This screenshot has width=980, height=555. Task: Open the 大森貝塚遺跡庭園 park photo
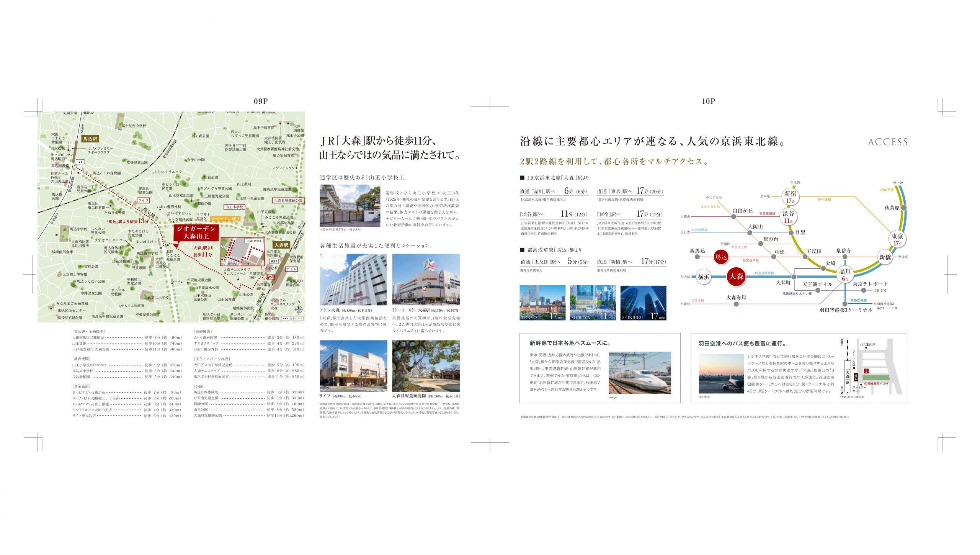426,366
